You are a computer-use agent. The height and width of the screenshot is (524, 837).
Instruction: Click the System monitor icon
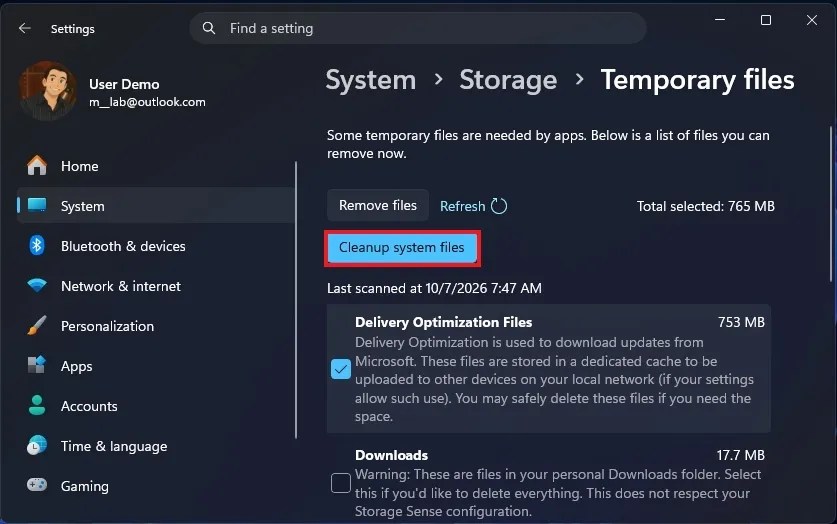coord(37,205)
